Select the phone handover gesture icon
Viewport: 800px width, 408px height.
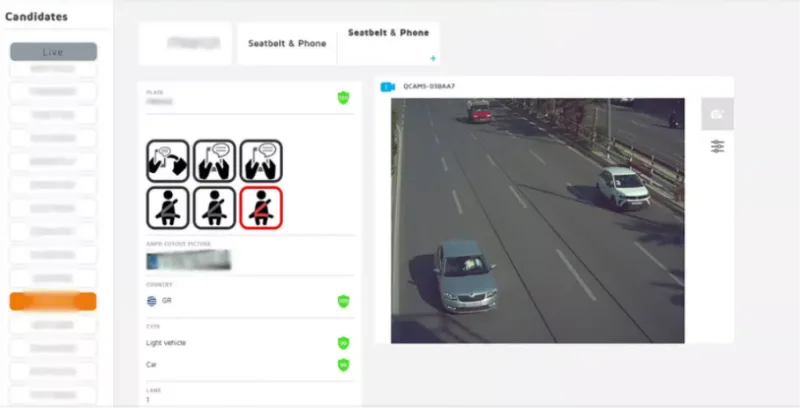168,161
